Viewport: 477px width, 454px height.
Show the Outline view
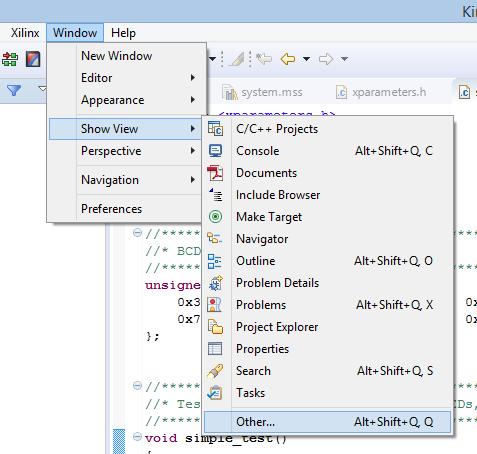(327, 261)
